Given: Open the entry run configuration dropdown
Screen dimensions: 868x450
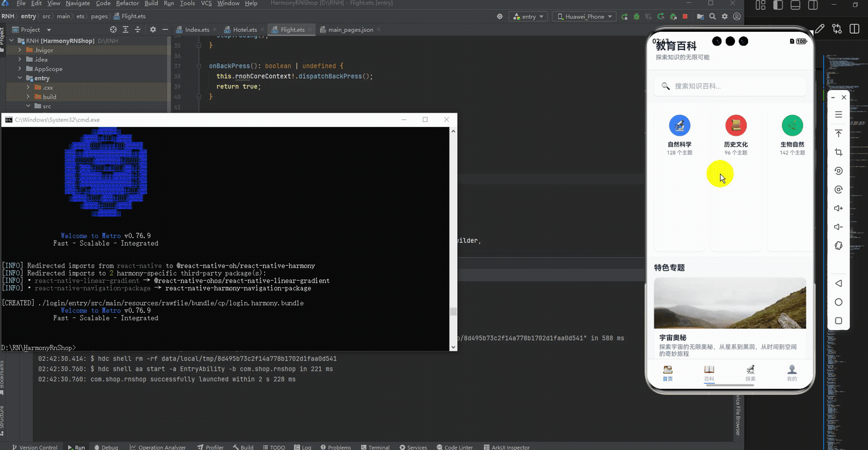Looking at the screenshot, I should 528,17.
